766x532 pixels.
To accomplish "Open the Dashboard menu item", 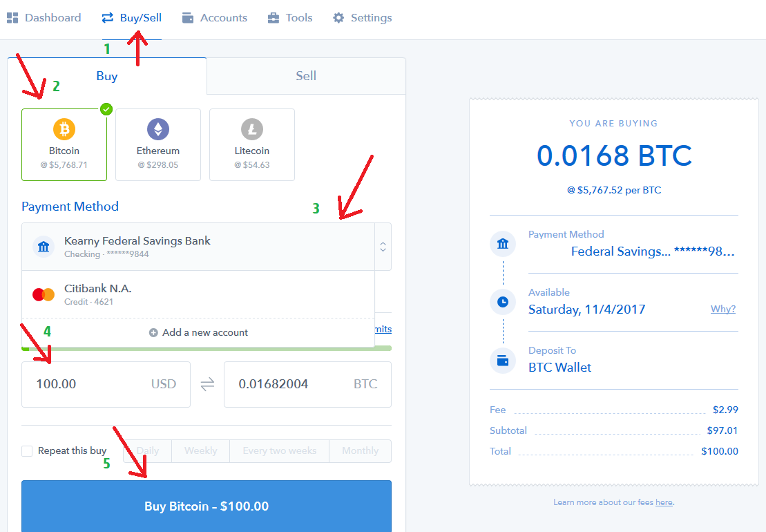I will click(x=44, y=18).
